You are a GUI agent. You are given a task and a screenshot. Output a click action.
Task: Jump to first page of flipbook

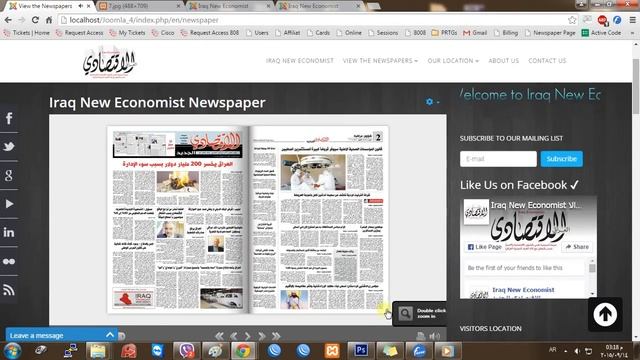click(220, 336)
